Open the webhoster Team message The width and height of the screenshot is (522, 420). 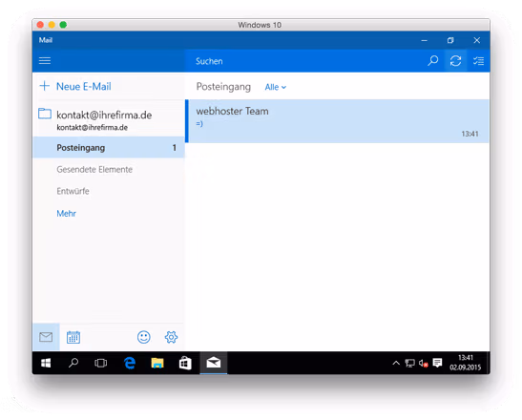point(337,121)
